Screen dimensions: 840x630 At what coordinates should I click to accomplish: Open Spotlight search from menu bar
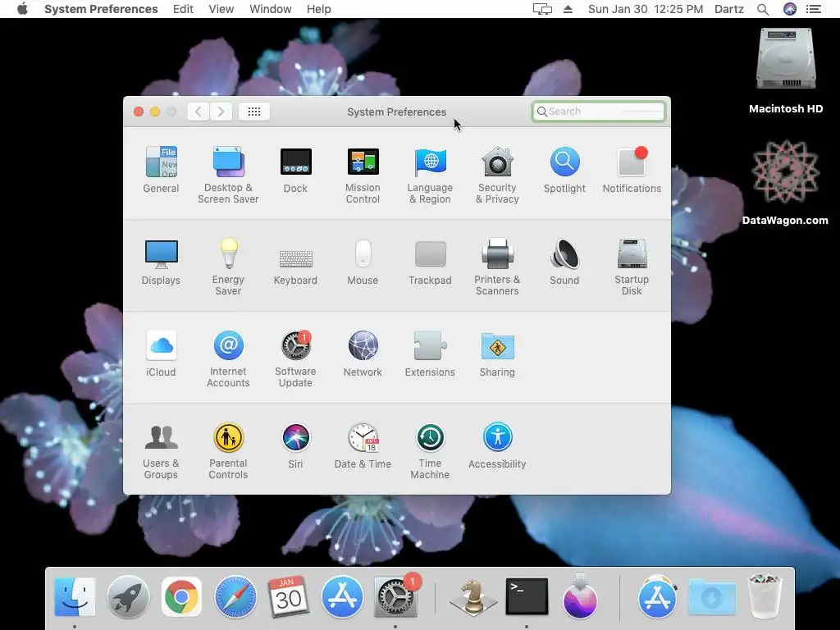tap(763, 9)
